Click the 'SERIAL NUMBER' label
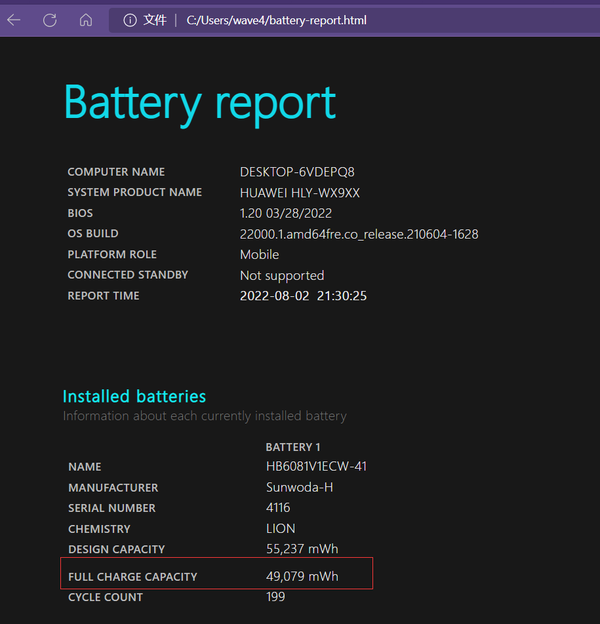The image size is (600, 624). point(112,508)
